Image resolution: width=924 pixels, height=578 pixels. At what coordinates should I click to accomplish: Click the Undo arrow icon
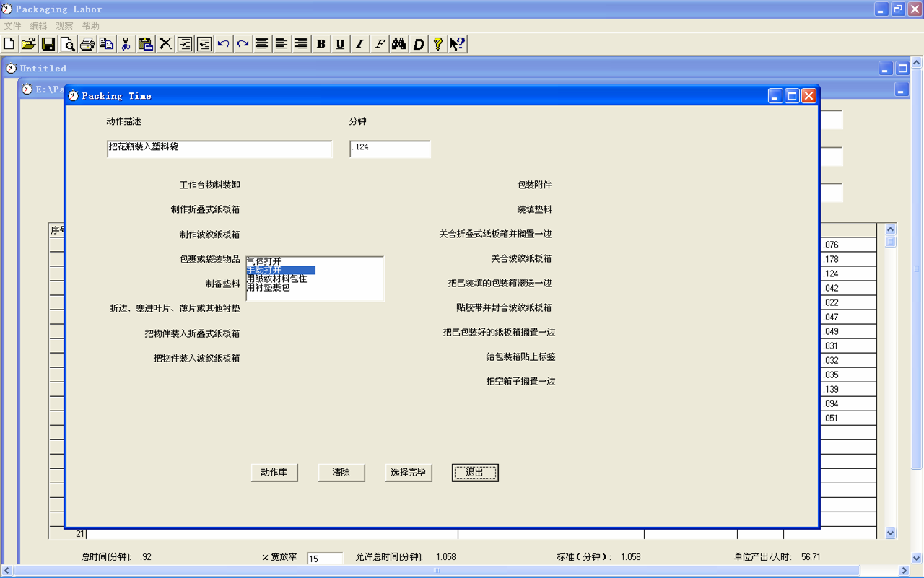224,44
